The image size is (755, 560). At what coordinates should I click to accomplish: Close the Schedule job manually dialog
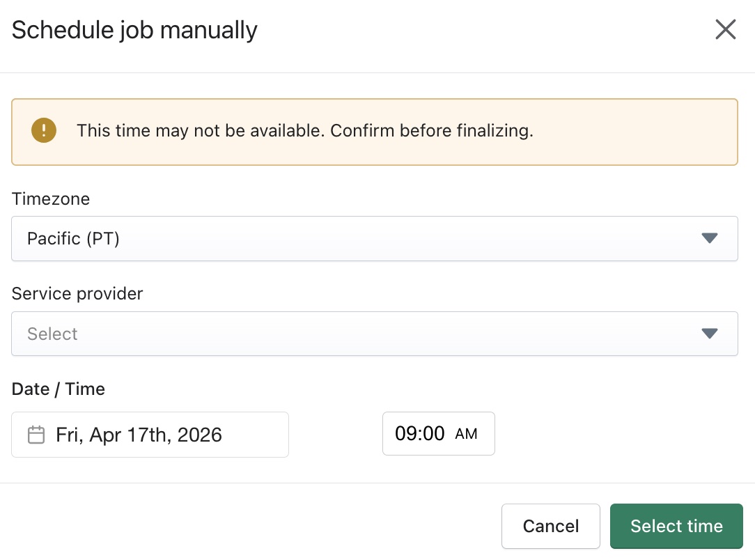click(725, 30)
